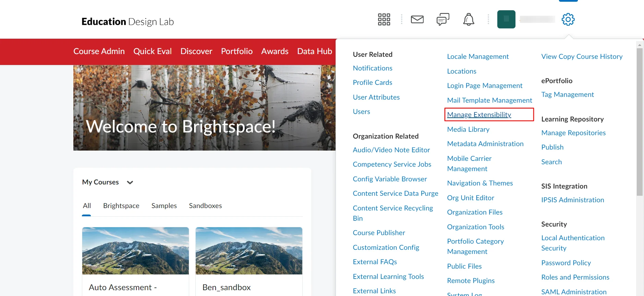Go to Education Design Lab home logo
Screen dimensions: 644x296
tap(127, 22)
